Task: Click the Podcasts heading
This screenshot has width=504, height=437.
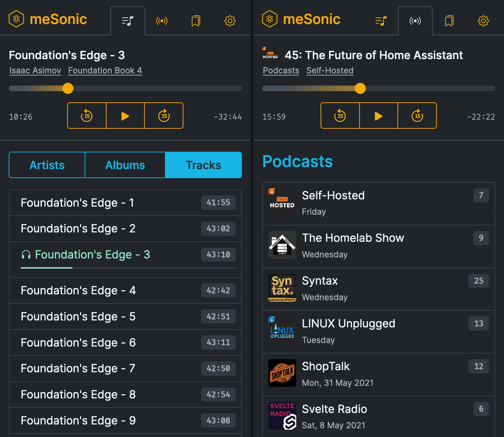Action: tap(298, 161)
